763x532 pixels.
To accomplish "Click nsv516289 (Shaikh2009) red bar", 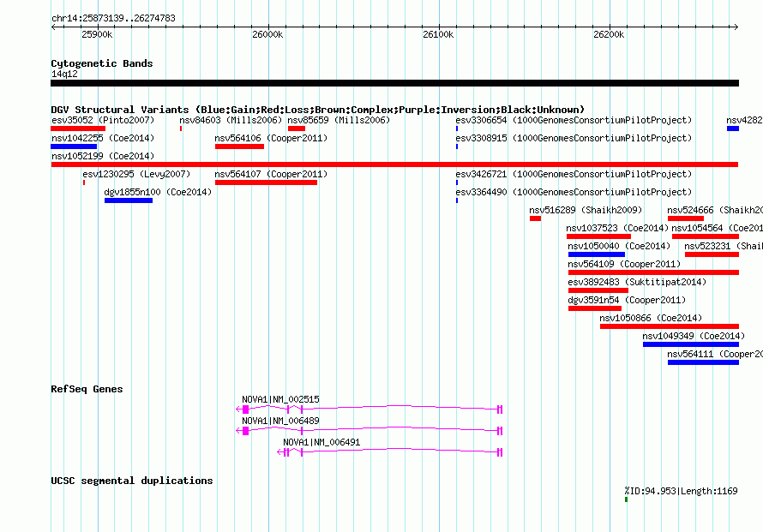I will click(535, 218).
